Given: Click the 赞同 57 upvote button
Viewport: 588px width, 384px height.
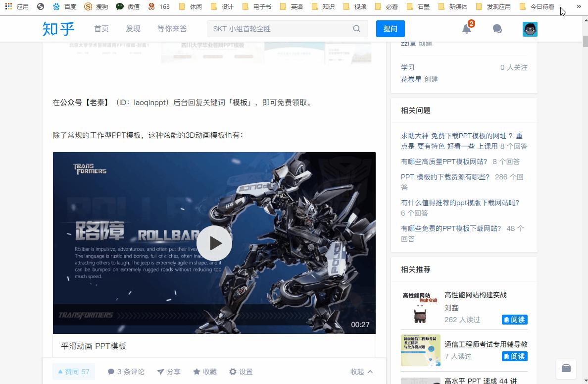Looking at the screenshot, I should [x=73, y=372].
